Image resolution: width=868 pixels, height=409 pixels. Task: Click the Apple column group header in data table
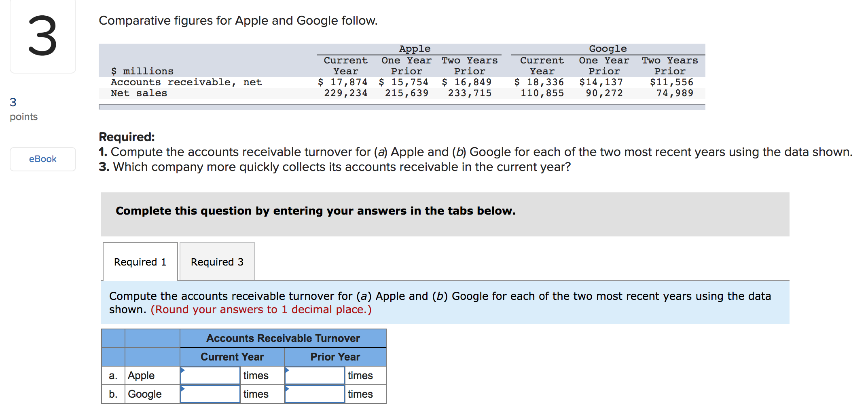pyautogui.click(x=415, y=48)
